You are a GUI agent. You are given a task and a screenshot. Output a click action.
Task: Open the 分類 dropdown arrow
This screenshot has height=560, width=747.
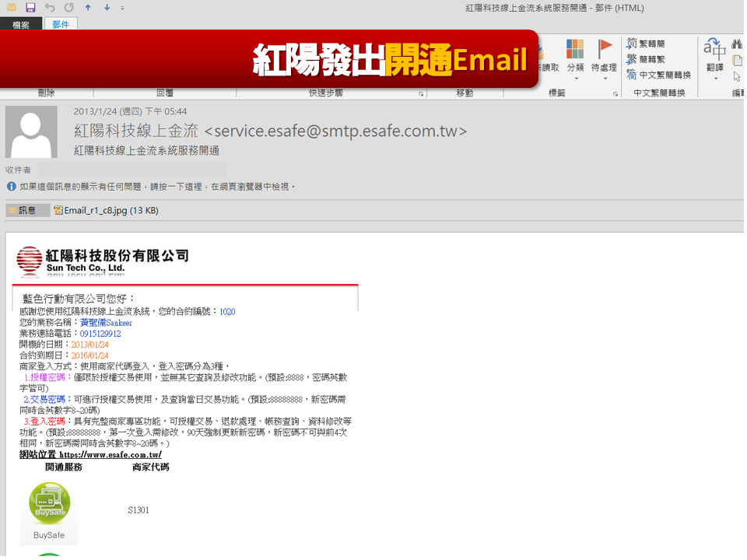coord(576,77)
